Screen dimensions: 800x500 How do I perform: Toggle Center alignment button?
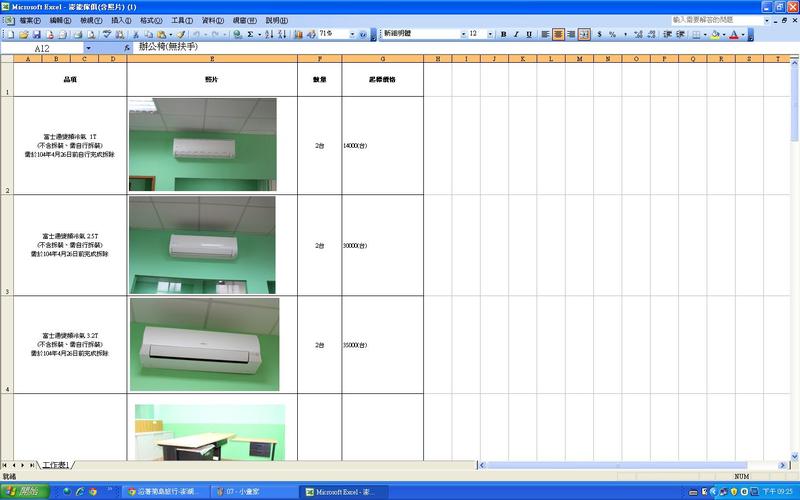click(558, 34)
